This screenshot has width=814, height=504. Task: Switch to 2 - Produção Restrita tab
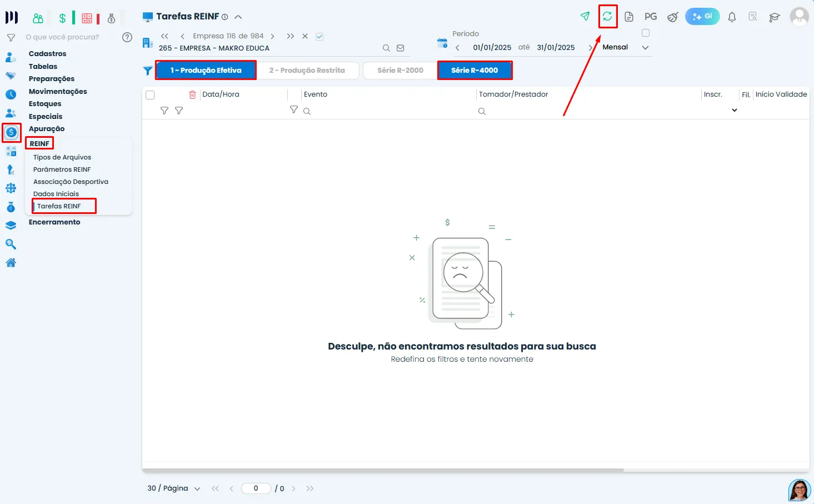click(x=307, y=71)
